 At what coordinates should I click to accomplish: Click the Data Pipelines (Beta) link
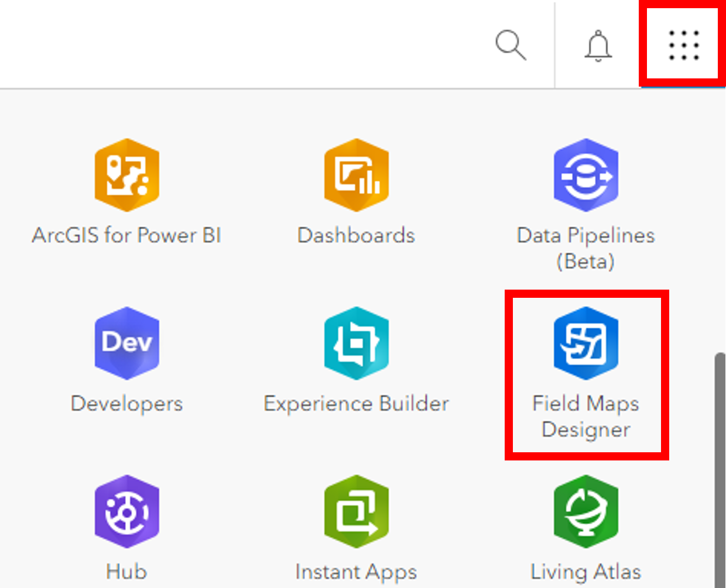(x=585, y=249)
